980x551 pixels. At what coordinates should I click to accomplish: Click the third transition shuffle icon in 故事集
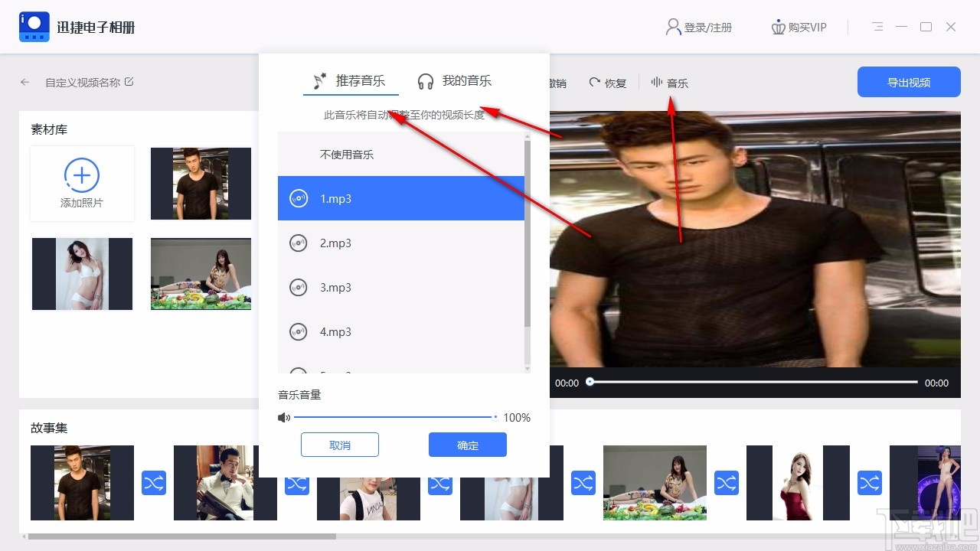click(440, 483)
